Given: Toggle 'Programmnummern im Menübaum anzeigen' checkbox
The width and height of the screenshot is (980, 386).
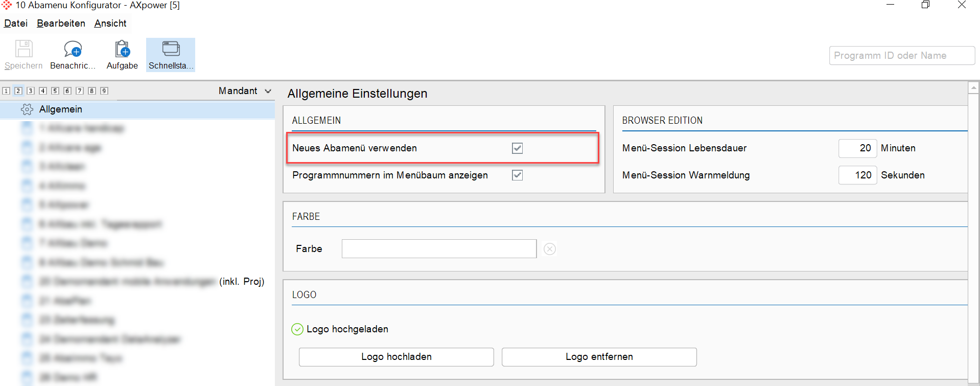Looking at the screenshot, I should click(518, 175).
